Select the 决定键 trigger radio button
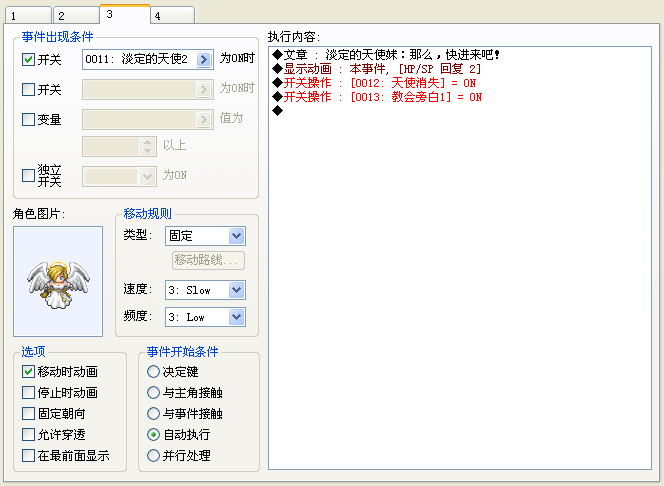Screen dimensions: 664x486 153,372
